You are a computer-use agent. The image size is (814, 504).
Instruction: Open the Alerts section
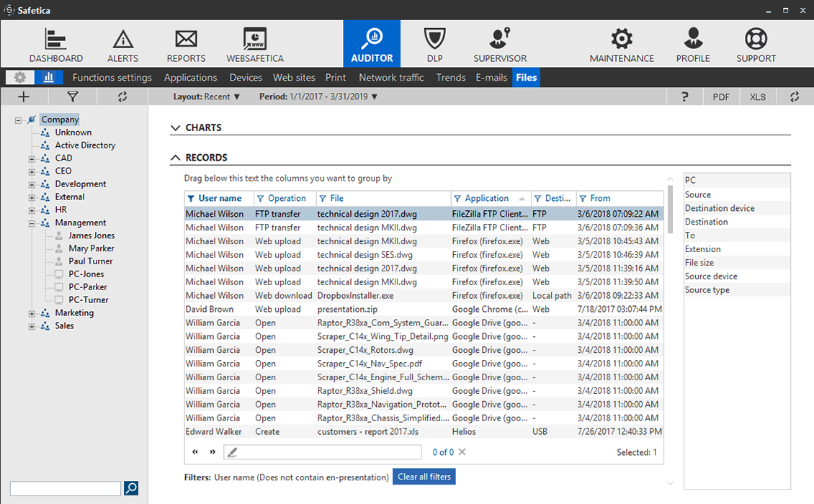coord(122,45)
